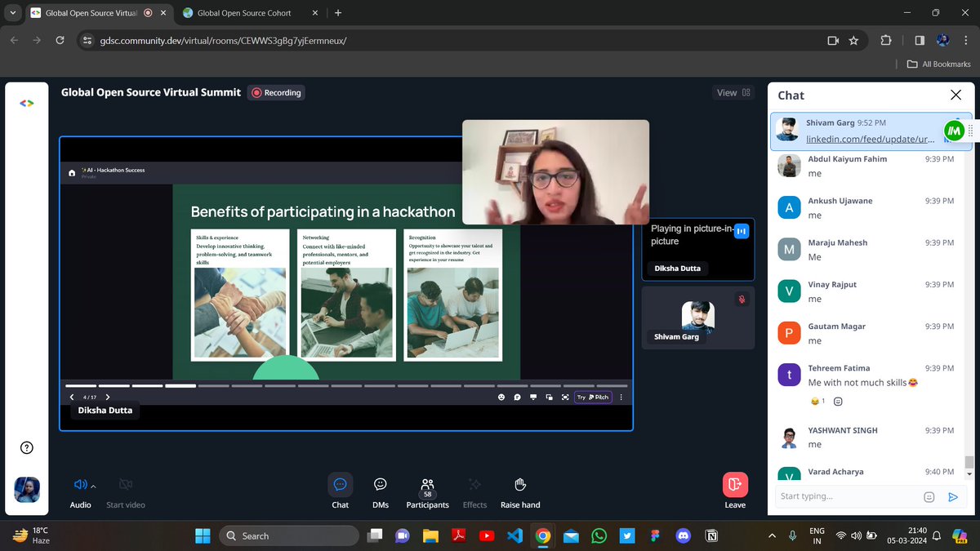This screenshot has width=980, height=551.
Task: Reload the page
Action: click(60, 40)
